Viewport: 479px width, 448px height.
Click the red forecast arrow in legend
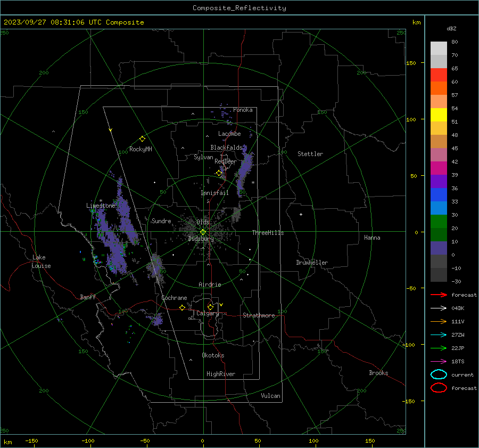pyautogui.click(x=439, y=295)
